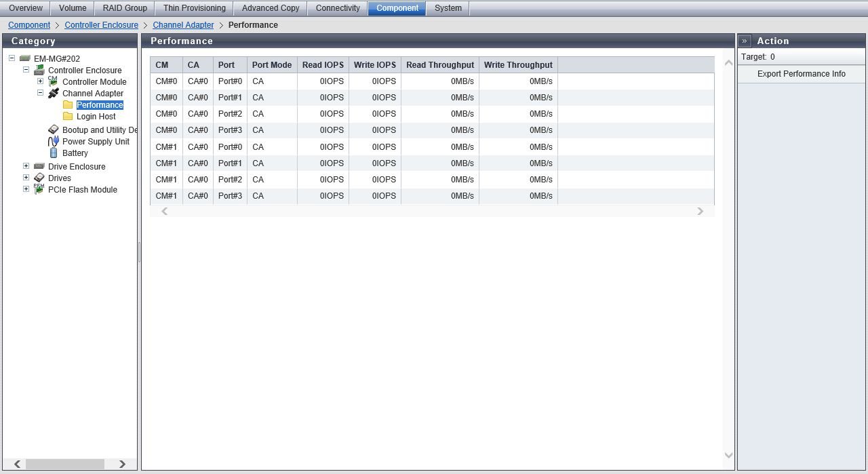Click the table's scroll right arrow

tap(700, 212)
